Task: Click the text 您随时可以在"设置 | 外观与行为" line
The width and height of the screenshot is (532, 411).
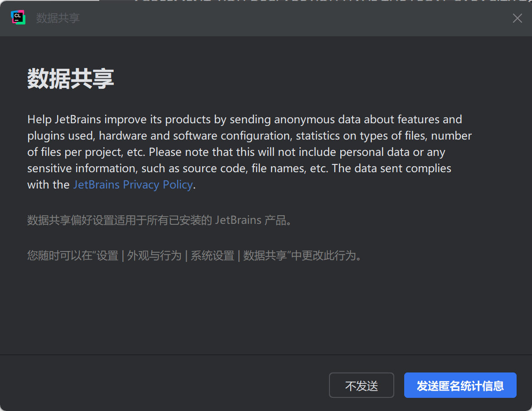Action: pyautogui.click(x=194, y=256)
